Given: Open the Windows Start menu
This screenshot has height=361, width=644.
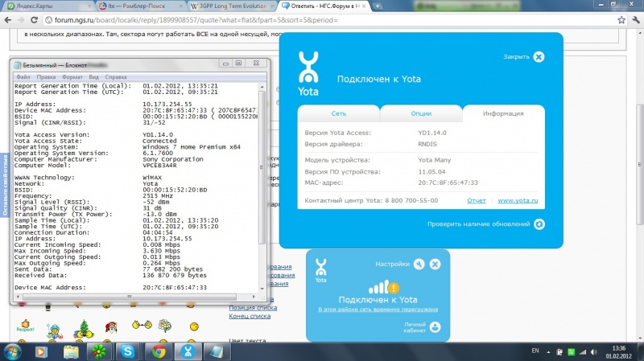Looking at the screenshot, I should coord(11,352).
